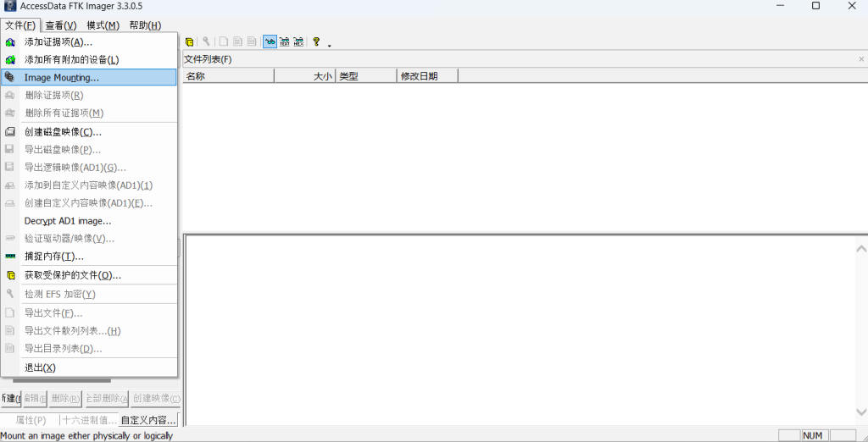The height and width of the screenshot is (442, 868).
Task: Open the 帮助(H) menu
Action: [145, 25]
